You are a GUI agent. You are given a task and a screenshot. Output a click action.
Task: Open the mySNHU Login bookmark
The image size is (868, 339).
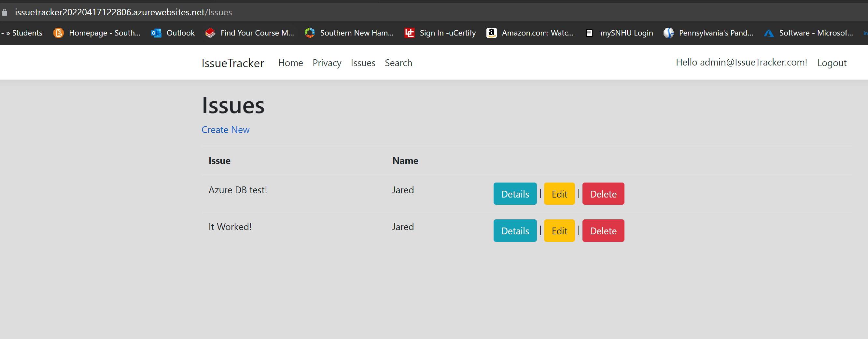[619, 33]
